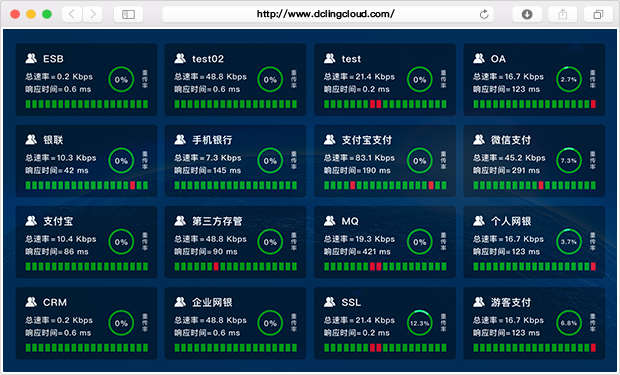Image resolution: width=620 pixels, height=375 pixels.
Task: Click 响应时间=190 ms on 支付宝支付
Action: (x=357, y=170)
